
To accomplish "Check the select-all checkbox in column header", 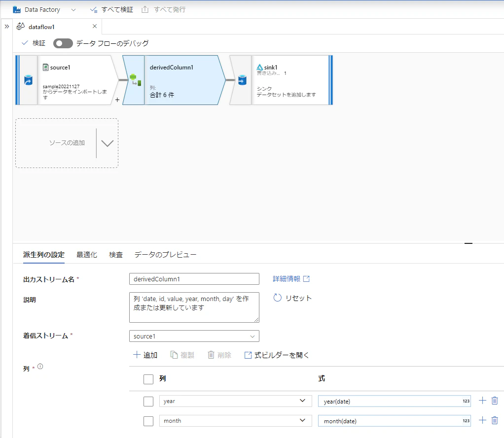I will click(148, 379).
